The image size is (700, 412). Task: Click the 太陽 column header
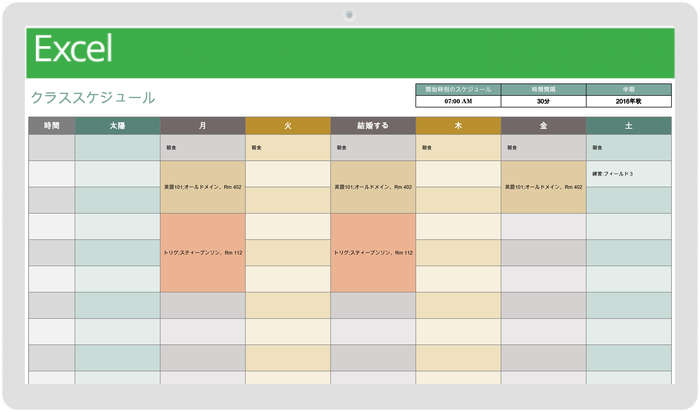coord(118,126)
